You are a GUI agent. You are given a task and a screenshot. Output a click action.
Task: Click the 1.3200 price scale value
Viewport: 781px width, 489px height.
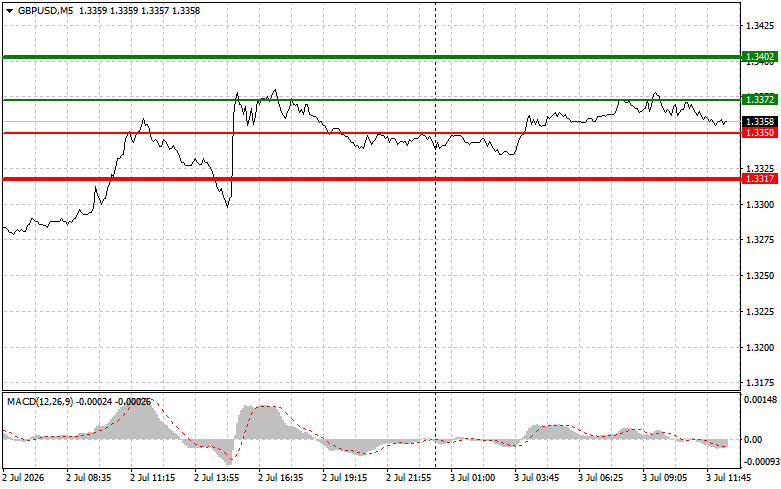(760, 348)
